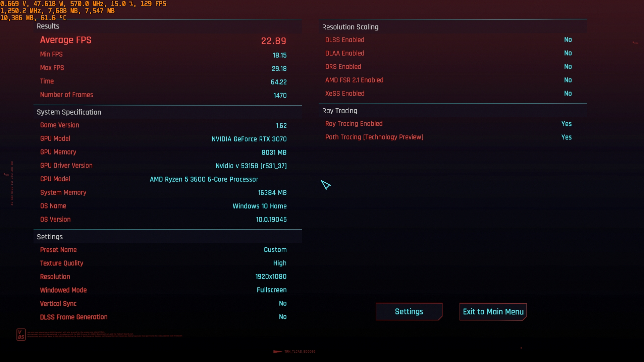Click the Windowed Mode Fullscreen value
The height and width of the screenshot is (362, 644).
tap(271, 290)
